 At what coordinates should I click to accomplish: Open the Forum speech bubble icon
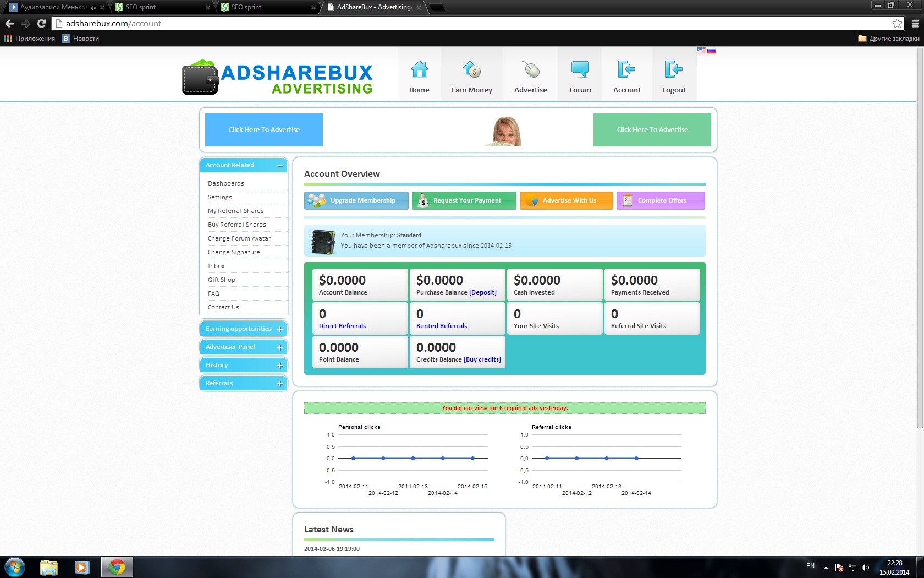[x=580, y=70]
